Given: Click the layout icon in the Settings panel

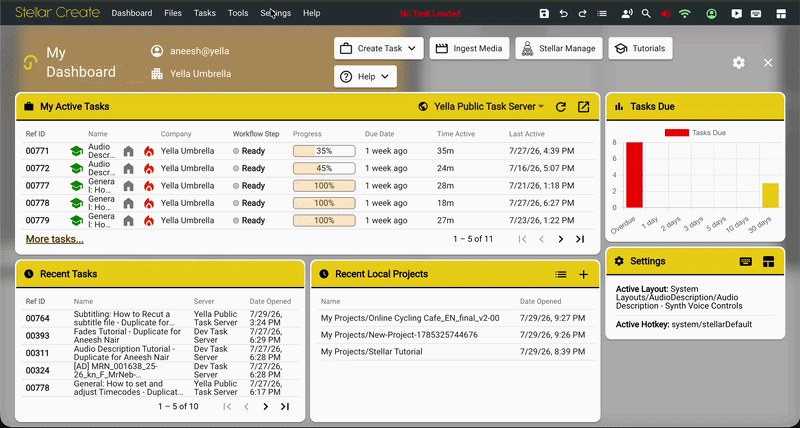Looking at the screenshot, I should point(768,261).
